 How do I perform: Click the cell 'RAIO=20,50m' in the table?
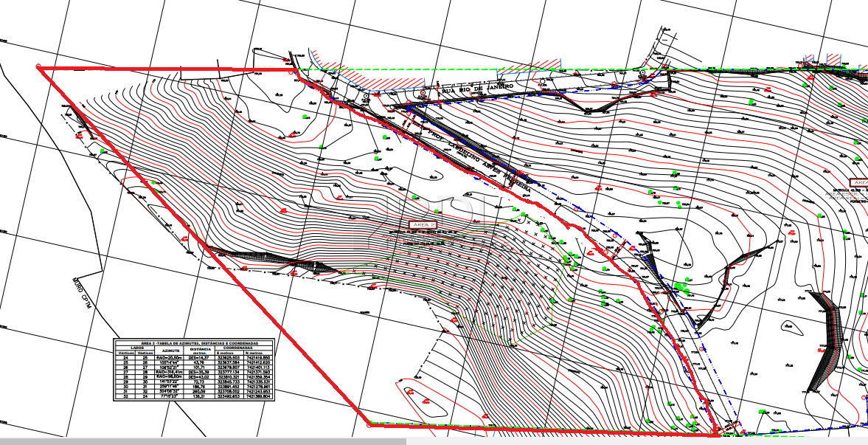(170, 358)
